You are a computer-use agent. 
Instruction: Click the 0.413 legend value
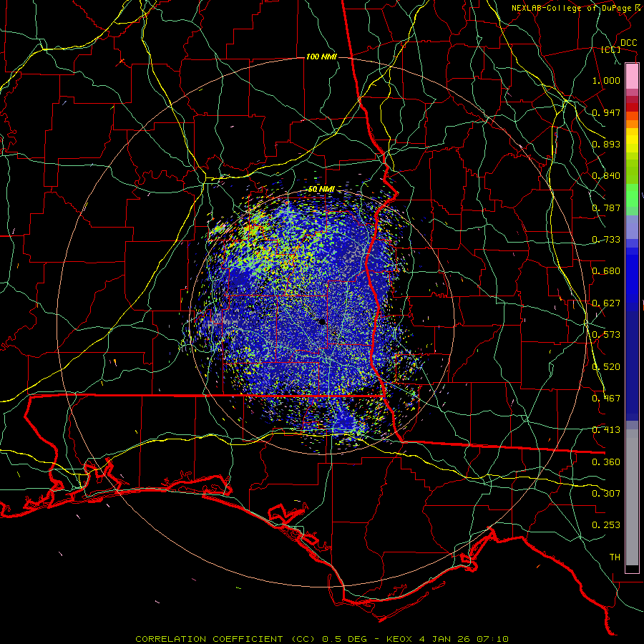[x=606, y=430]
